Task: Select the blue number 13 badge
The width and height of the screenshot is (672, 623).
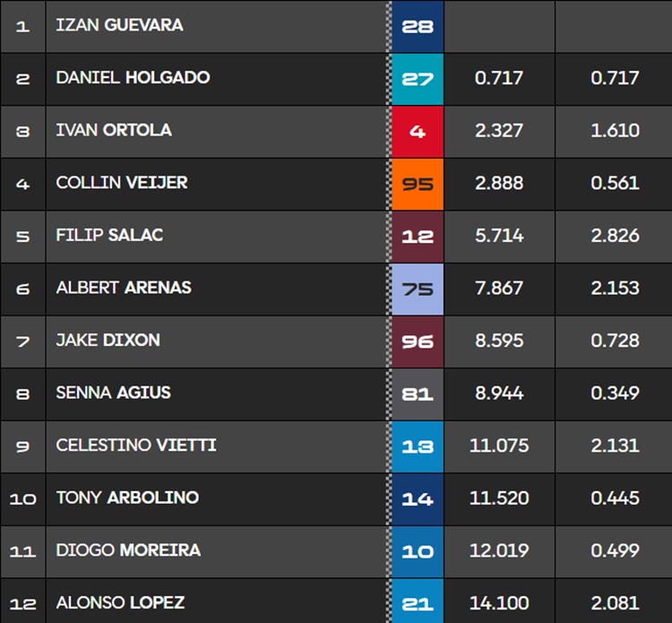Action: point(418,446)
